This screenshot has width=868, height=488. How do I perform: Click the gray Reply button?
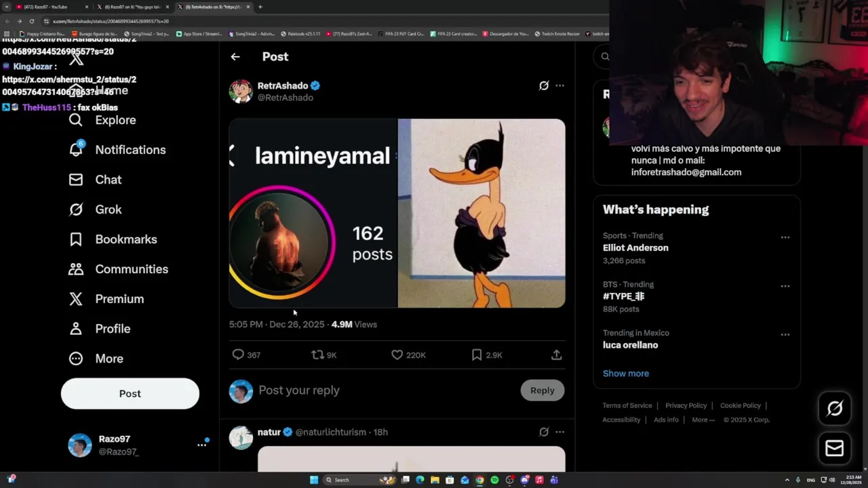pos(542,390)
